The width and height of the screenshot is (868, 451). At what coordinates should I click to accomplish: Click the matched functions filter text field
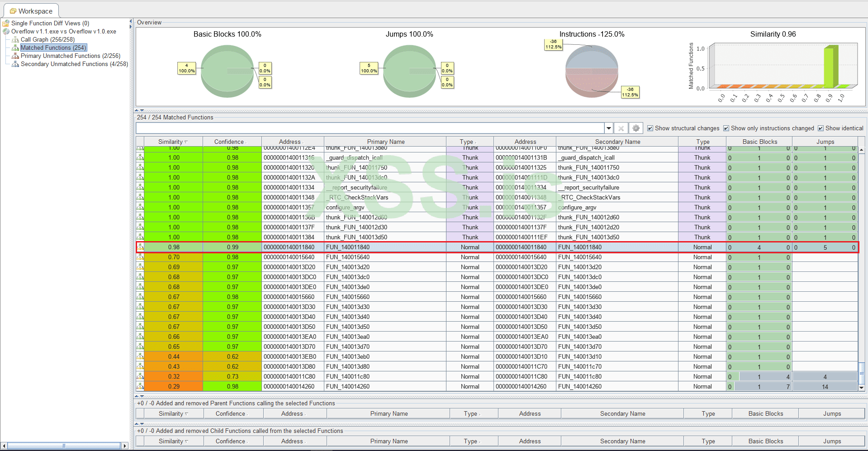click(370, 128)
